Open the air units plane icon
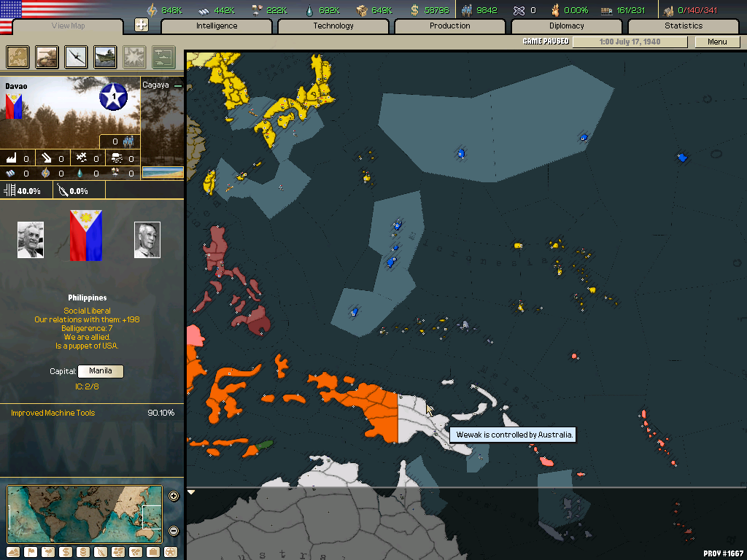The width and height of the screenshot is (747, 560). 76,57
